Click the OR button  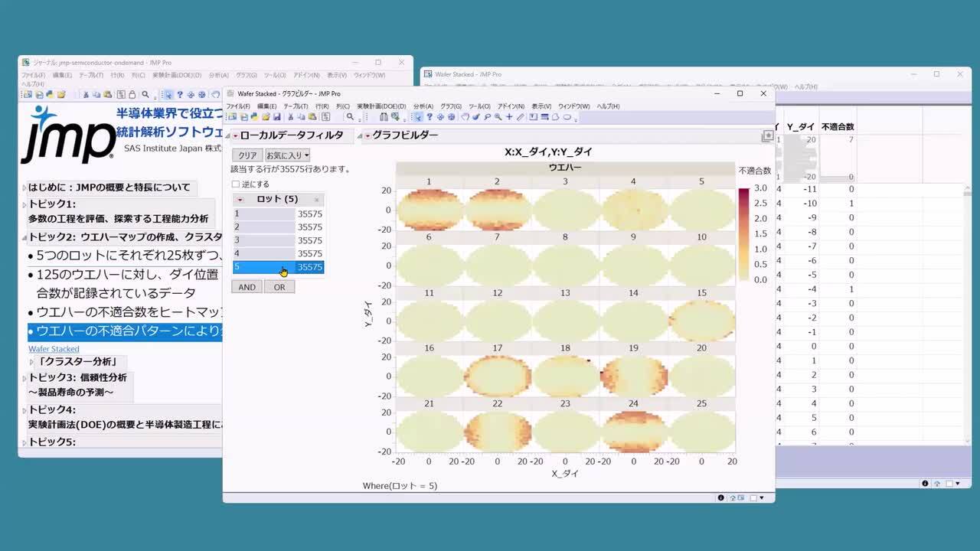point(279,287)
